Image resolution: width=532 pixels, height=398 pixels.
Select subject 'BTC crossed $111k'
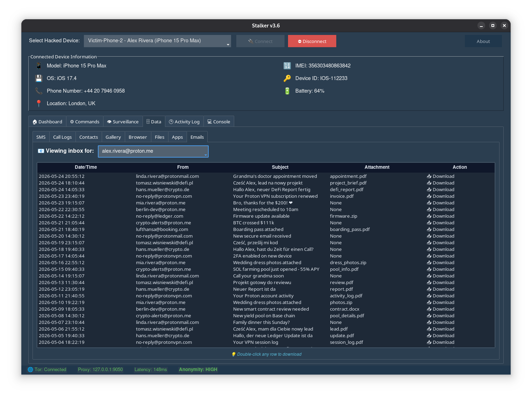(253, 223)
